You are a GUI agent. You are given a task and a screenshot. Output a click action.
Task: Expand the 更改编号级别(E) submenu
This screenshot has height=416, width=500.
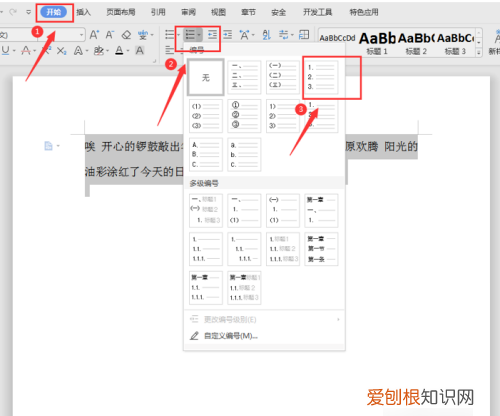pyautogui.click(x=264, y=319)
